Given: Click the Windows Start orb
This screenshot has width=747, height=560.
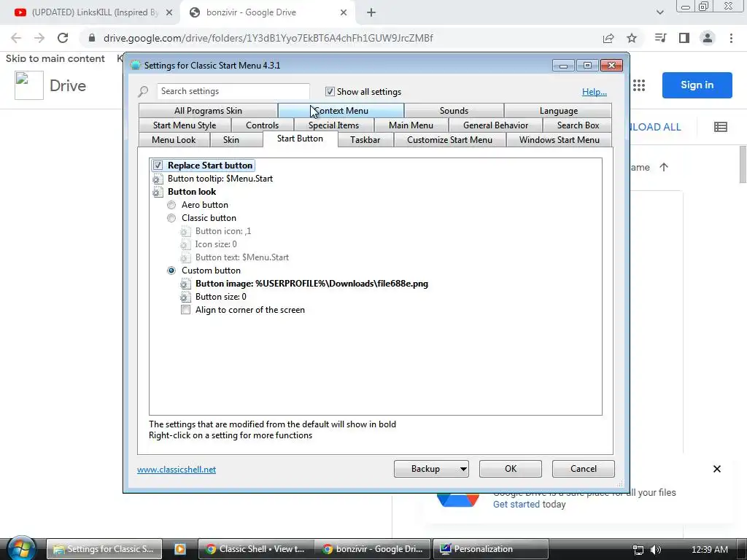Looking at the screenshot, I should 20,548.
